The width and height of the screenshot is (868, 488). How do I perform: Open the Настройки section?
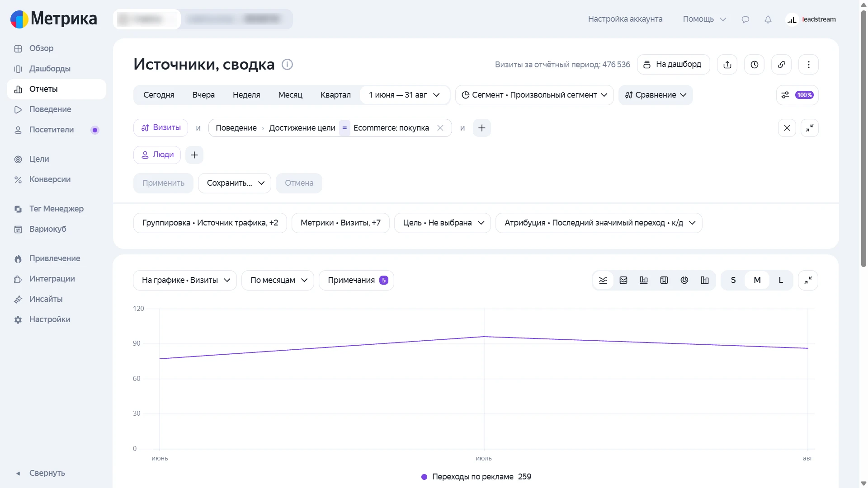click(57, 319)
